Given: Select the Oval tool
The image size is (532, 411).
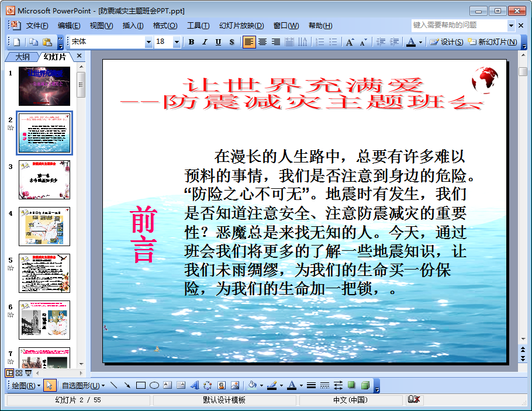Looking at the screenshot, I should [x=154, y=385].
